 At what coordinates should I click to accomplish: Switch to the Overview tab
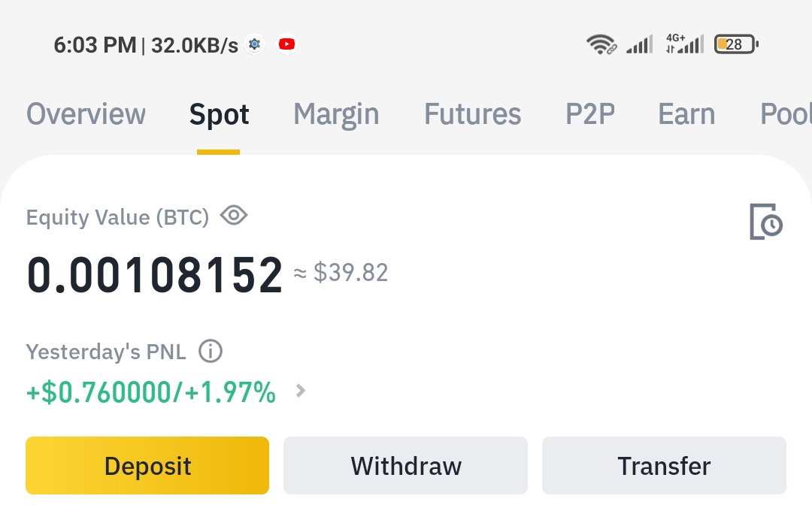point(86,114)
